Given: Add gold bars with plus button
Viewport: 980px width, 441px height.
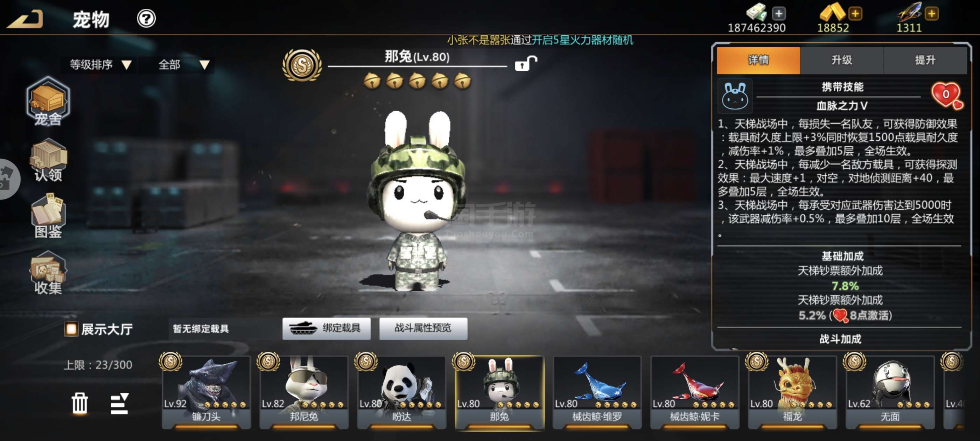Looking at the screenshot, I should pyautogui.click(x=855, y=14).
